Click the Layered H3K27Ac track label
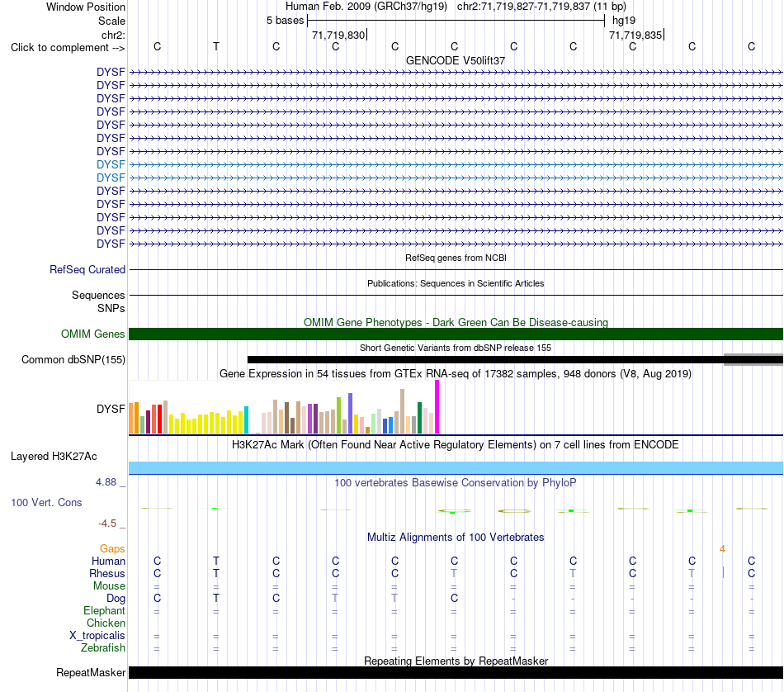The height and width of the screenshot is (692, 784). [x=54, y=457]
